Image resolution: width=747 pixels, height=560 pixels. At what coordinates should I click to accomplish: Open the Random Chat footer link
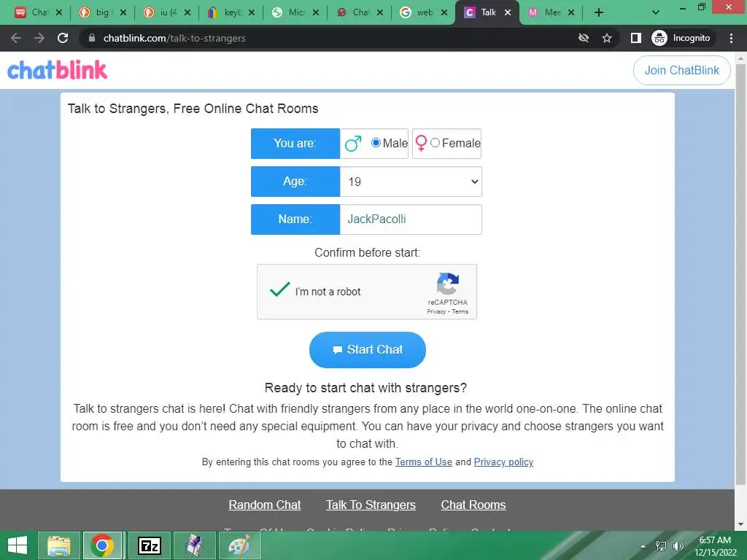point(264,505)
